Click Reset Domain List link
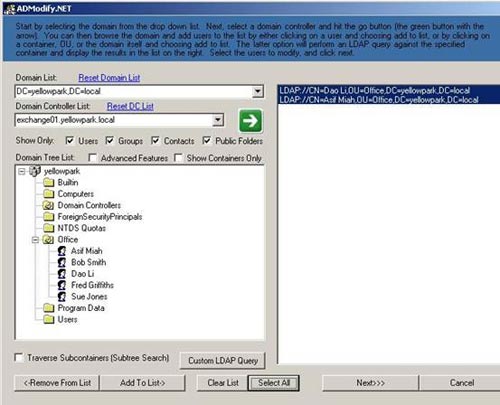Viewport: 500px width, 405px height. click(109, 78)
